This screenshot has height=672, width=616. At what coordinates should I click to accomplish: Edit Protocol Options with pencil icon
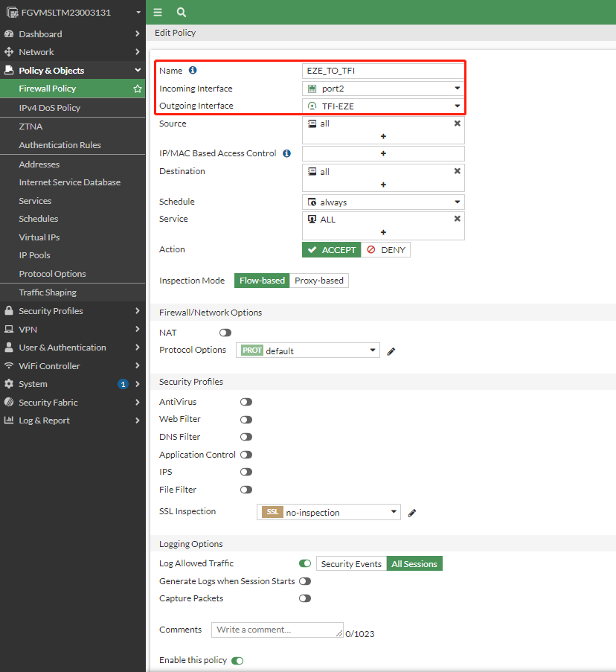[391, 351]
